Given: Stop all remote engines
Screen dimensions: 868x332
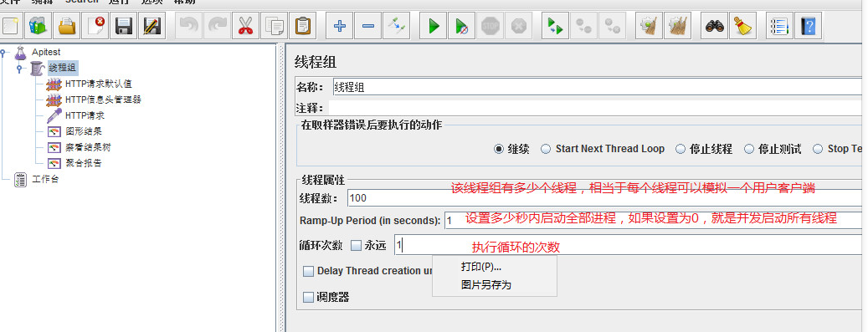Looking at the screenshot, I should (x=583, y=26).
